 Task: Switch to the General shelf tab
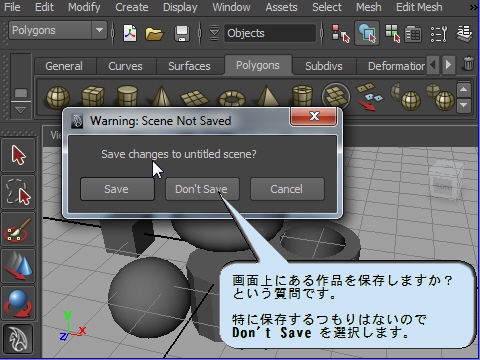(x=64, y=66)
